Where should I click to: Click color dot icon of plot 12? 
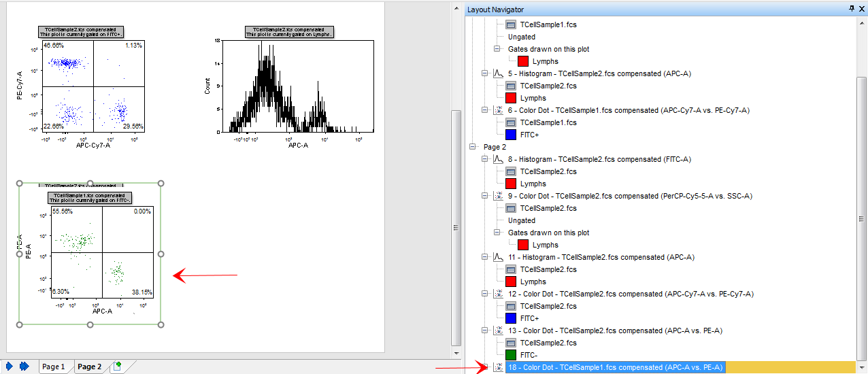(497, 294)
